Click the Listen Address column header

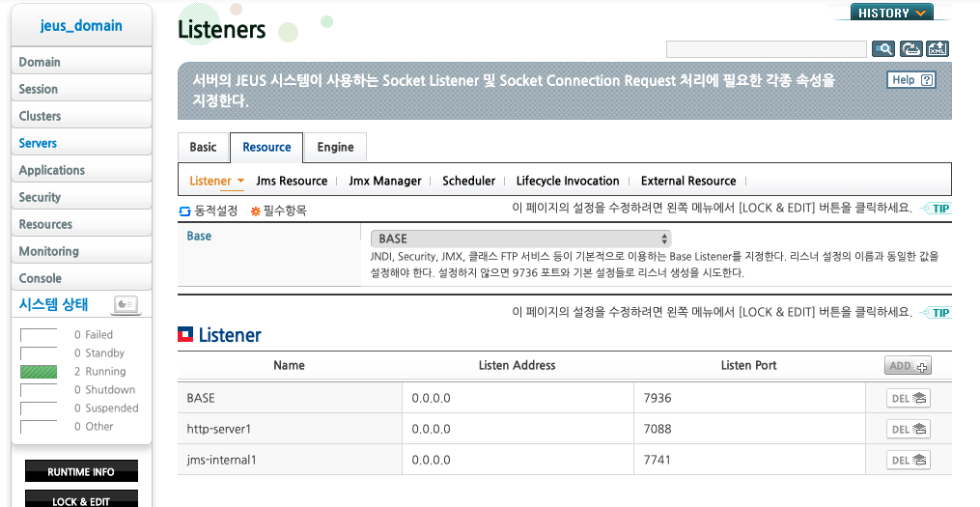(x=517, y=366)
